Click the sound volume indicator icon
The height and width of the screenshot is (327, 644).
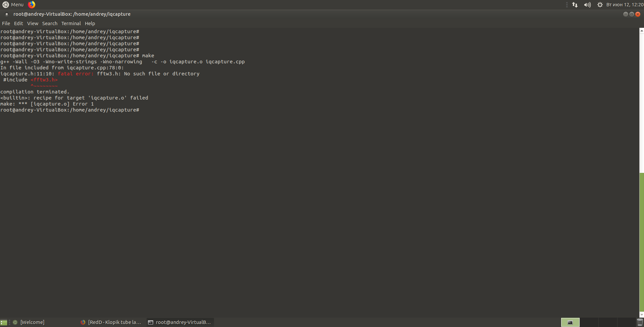[587, 5]
